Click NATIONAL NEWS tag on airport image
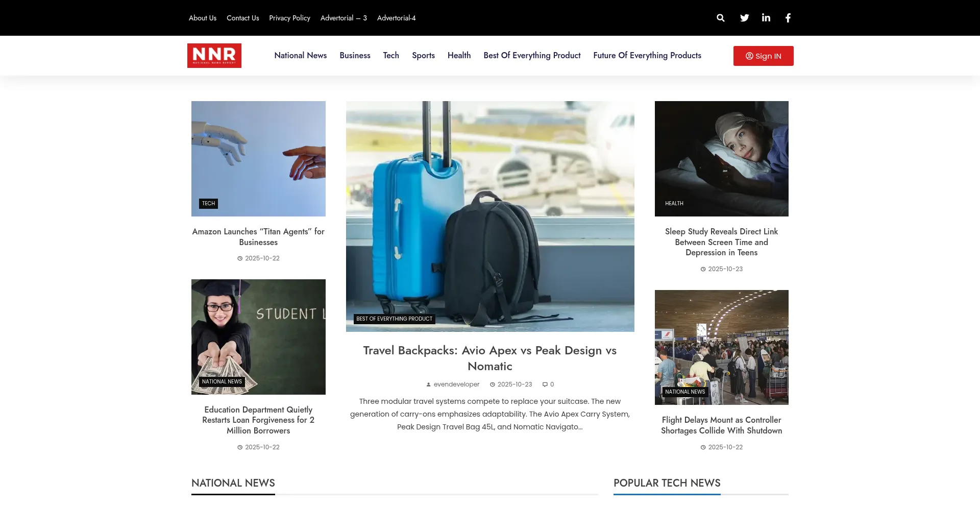 click(x=685, y=392)
